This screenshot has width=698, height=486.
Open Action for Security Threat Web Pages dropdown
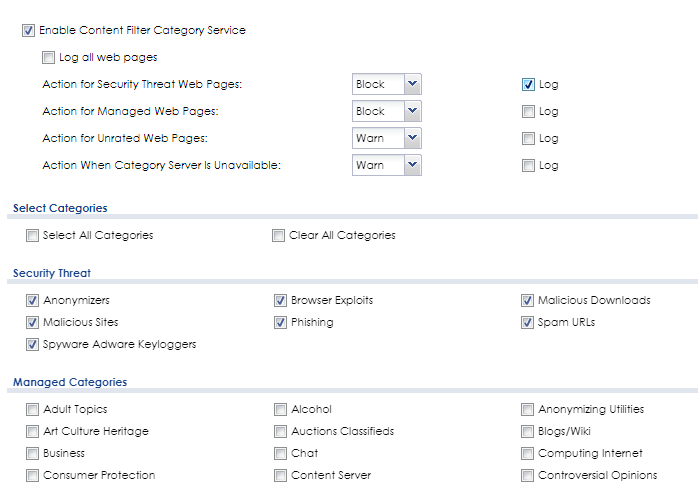[386, 85]
